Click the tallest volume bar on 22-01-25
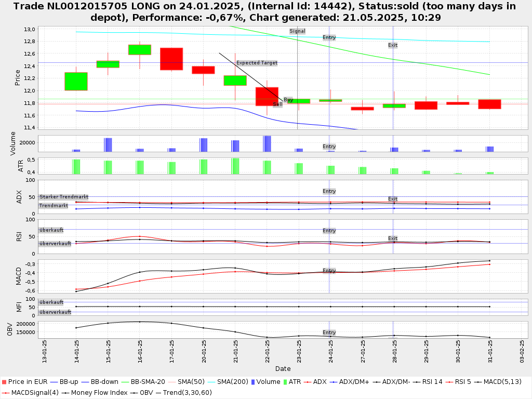This screenshot has height=399, width=532. coord(267,143)
